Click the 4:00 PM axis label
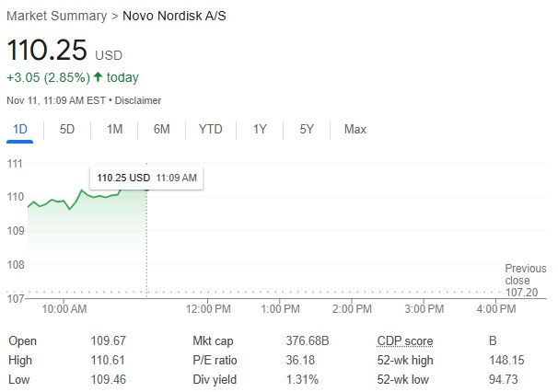The height and width of the screenshot is (392, 558). [496, 309]
